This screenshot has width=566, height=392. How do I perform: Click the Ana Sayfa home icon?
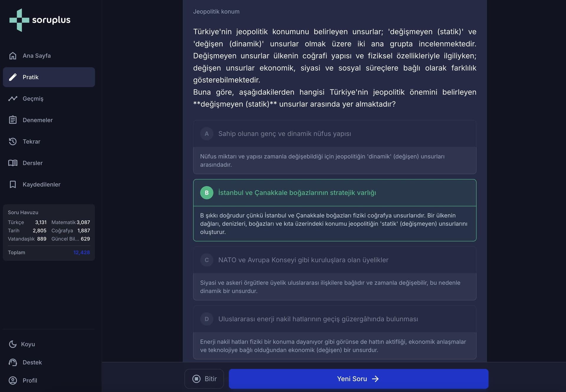(x=13, y=56)
